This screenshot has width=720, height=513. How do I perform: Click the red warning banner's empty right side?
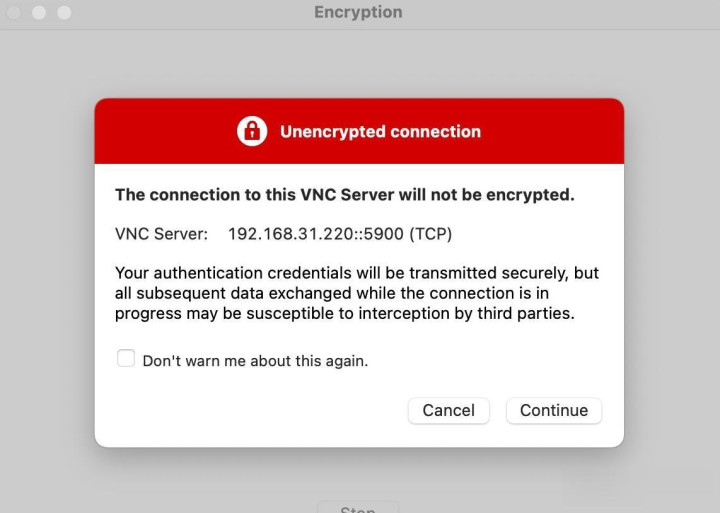pyautogui.click(x=560, y=131)
